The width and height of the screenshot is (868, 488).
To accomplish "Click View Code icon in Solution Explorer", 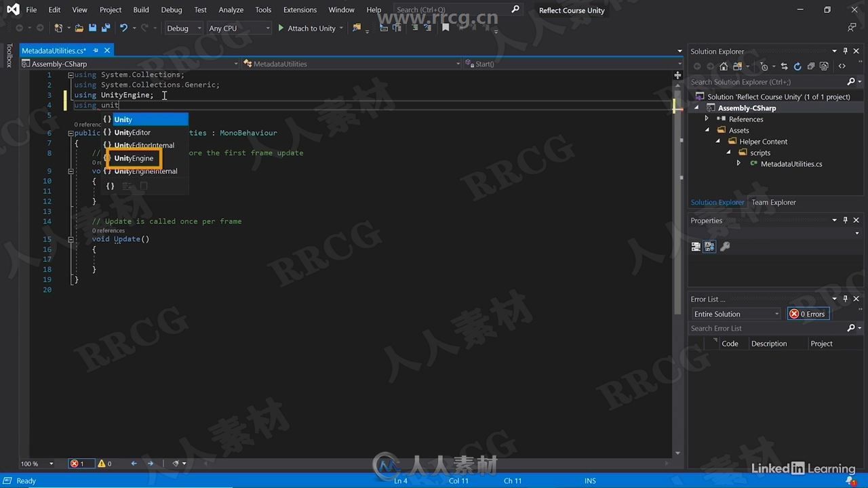I will 842,66.
